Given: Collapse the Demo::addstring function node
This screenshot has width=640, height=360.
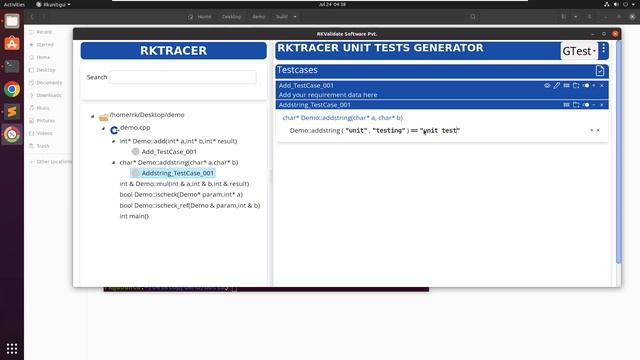Looking at the screenshot, I should [113, 162].
